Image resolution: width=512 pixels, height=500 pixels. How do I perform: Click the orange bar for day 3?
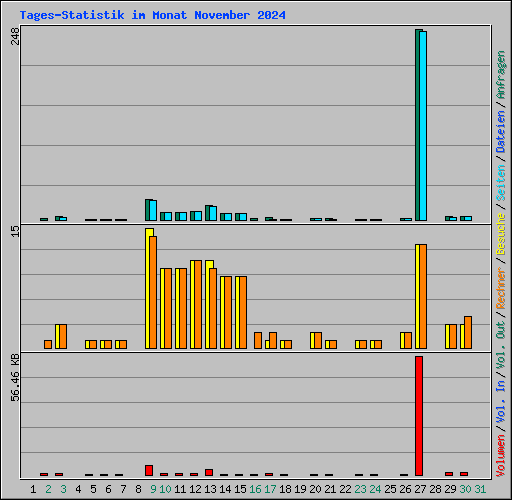tap(63, 337)
